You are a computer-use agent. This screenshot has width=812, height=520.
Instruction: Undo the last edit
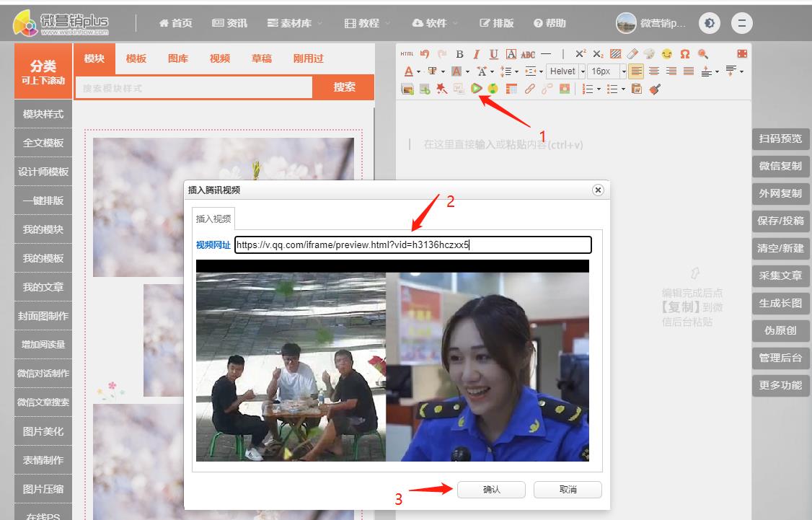pos(425,54)
